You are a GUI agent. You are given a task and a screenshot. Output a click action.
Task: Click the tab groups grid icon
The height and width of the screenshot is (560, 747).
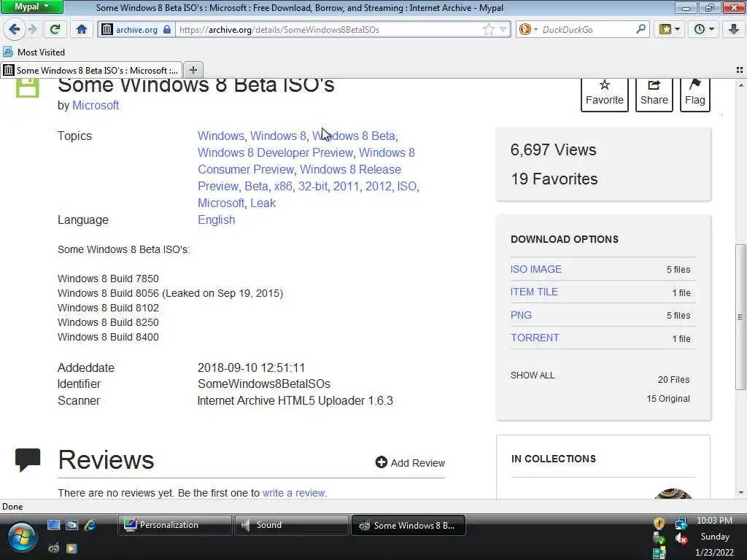(x=740, y=70)
